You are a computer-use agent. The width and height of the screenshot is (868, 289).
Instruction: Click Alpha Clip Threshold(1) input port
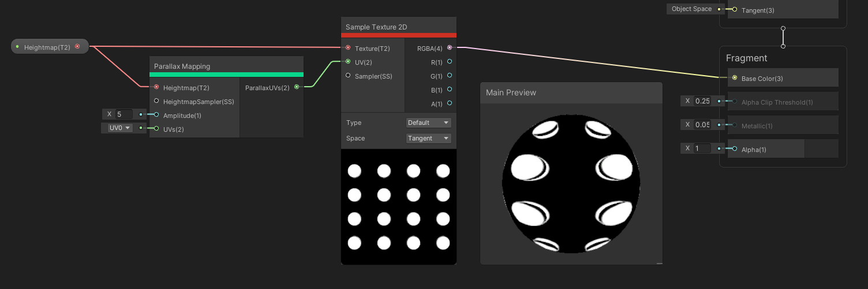pyautogui.click(x=735, y=102)
